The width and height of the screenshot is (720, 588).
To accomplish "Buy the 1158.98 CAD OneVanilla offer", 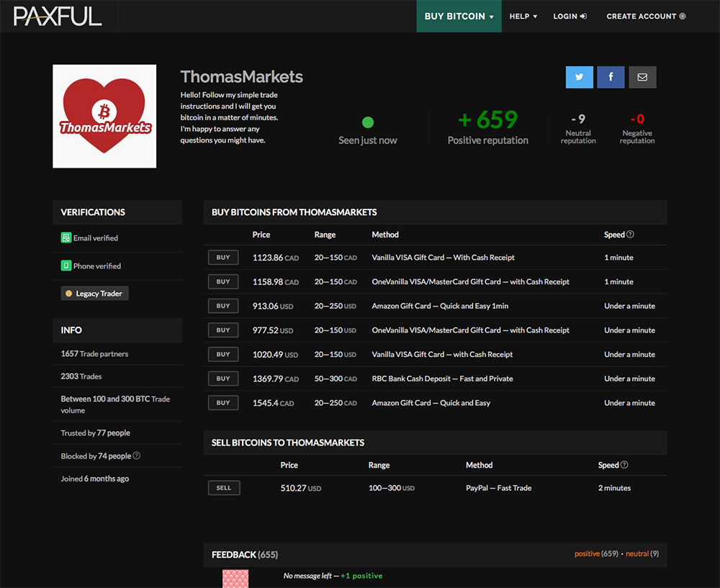I will point(223,281).
